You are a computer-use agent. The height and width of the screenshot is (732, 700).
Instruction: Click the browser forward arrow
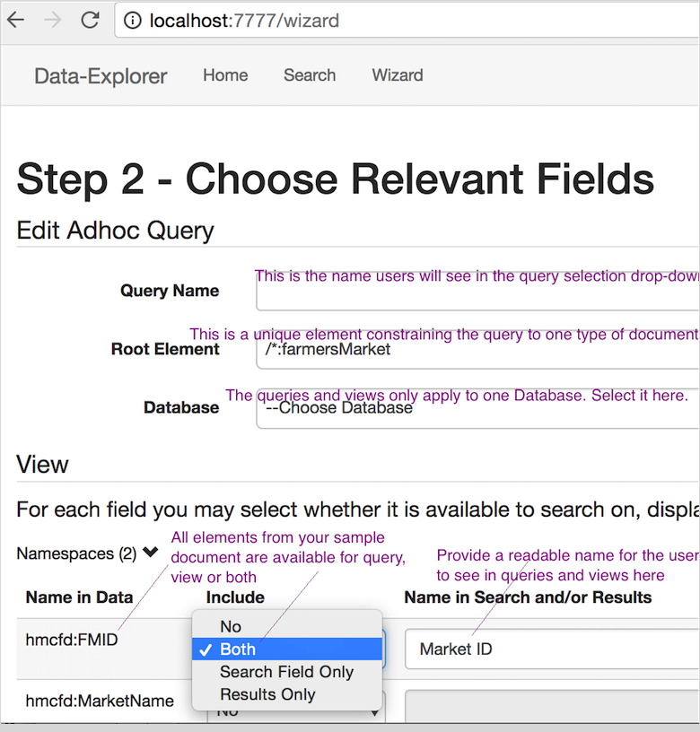pos(53,20)
